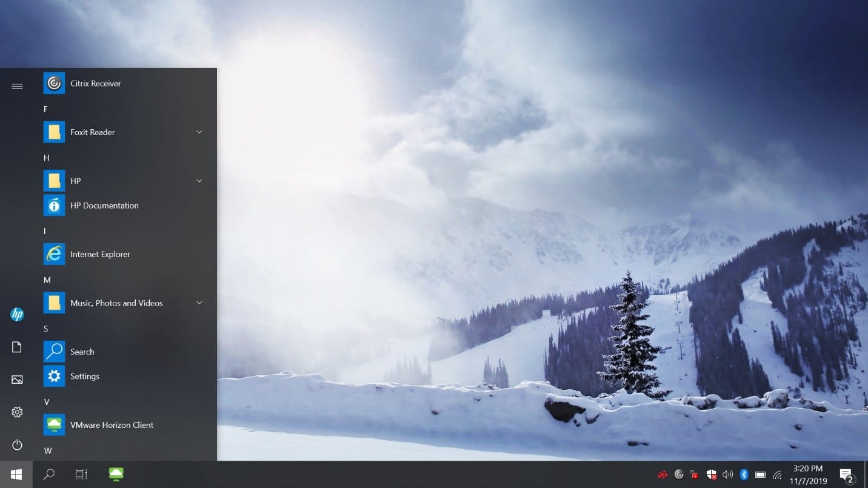
Task: Click the letter V section header
Action: (46, 402)
